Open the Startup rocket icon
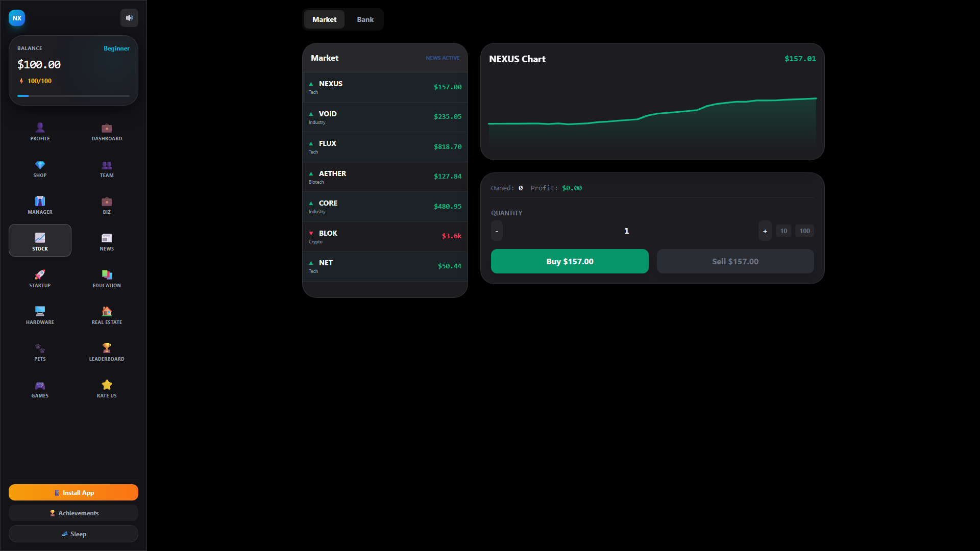 pyautogui.click(x=40, y=278)
